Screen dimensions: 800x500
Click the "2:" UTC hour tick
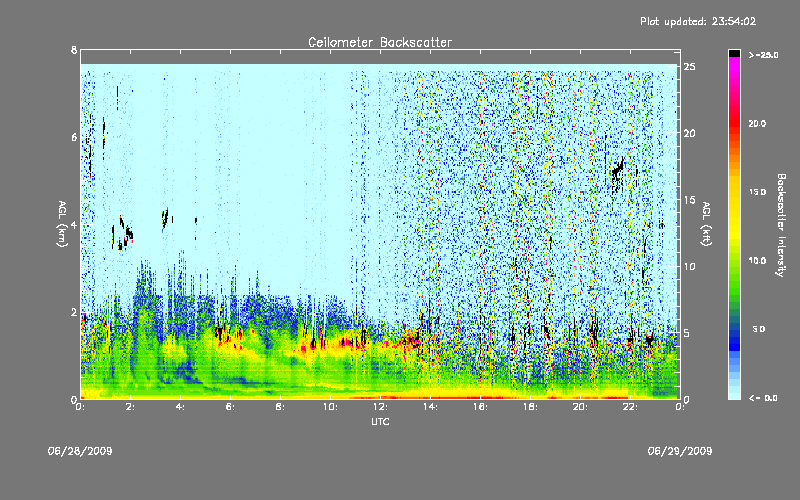click(x=130, y=407)
